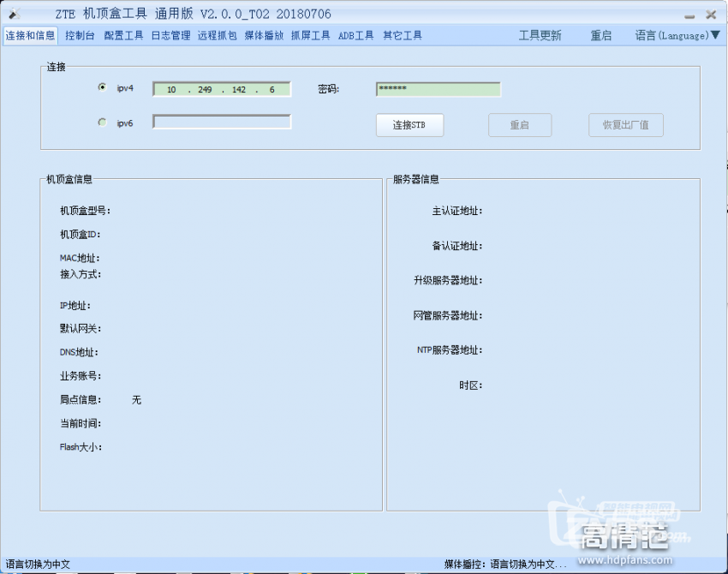Screen dimensions: 728x574
Task: Close the ZTE tool window
Action: (711, 15)
